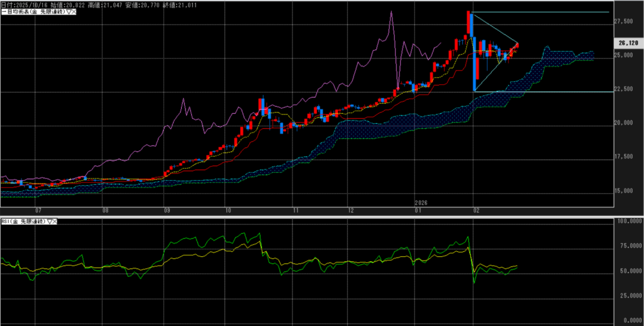Click the purple lagging span peak

point(391,12)
